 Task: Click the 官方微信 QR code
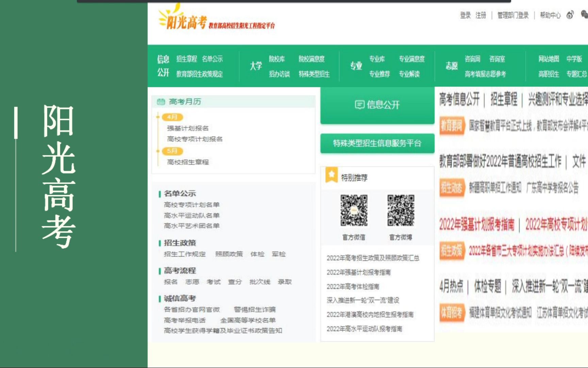(354, 211)
